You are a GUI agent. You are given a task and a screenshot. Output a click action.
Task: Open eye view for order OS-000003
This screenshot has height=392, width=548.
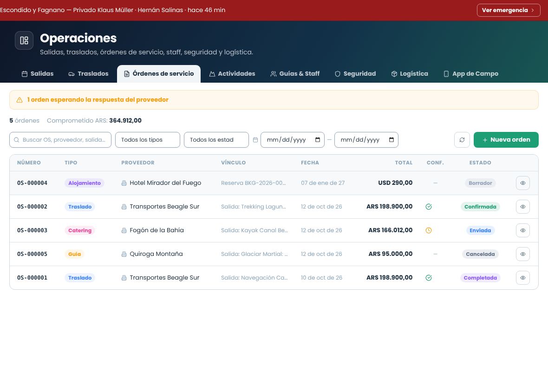(523, 230)
